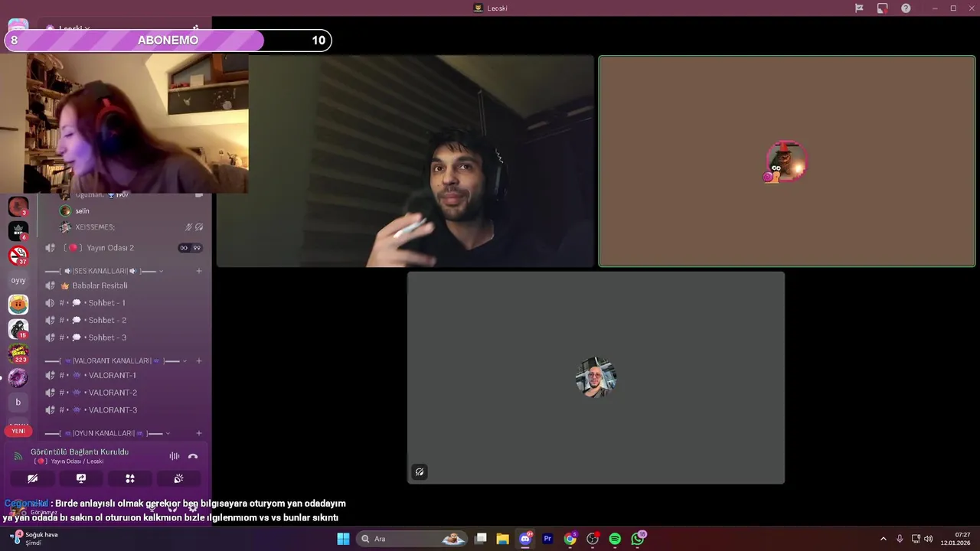Jump to new unread YENİ indicator
Screen dimensions: 980x551
click(18, 431)
